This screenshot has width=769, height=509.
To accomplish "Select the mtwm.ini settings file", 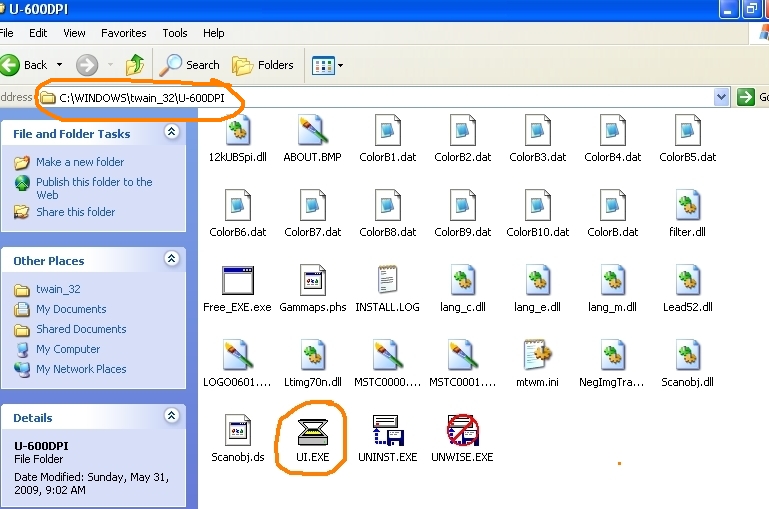I will point(538,363).
